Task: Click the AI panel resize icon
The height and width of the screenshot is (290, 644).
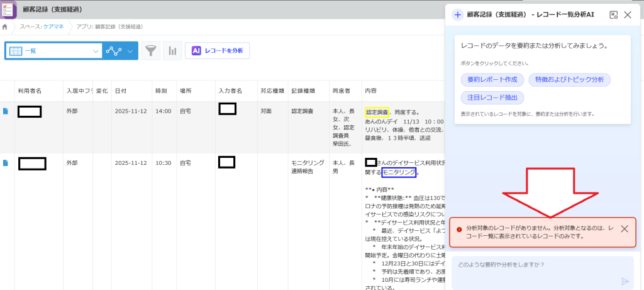Action: [613, 14]
